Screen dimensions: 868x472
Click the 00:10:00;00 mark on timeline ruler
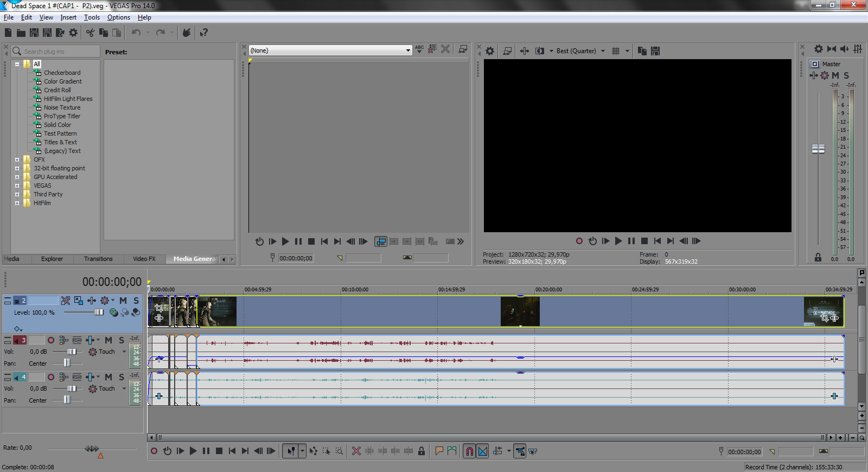355,290
